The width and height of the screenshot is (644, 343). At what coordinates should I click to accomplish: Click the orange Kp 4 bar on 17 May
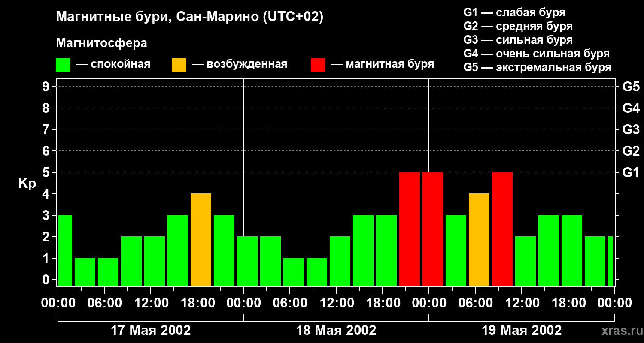tap(201, 240)
